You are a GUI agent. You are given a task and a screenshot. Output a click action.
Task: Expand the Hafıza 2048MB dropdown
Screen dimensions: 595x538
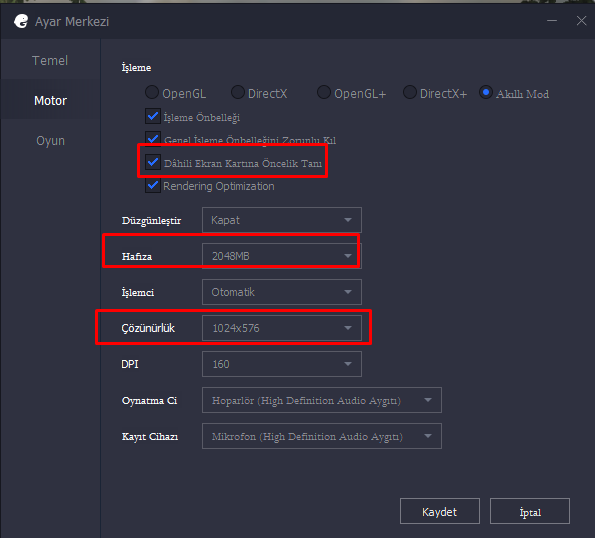pyautogui.click(x=282, y=256)
